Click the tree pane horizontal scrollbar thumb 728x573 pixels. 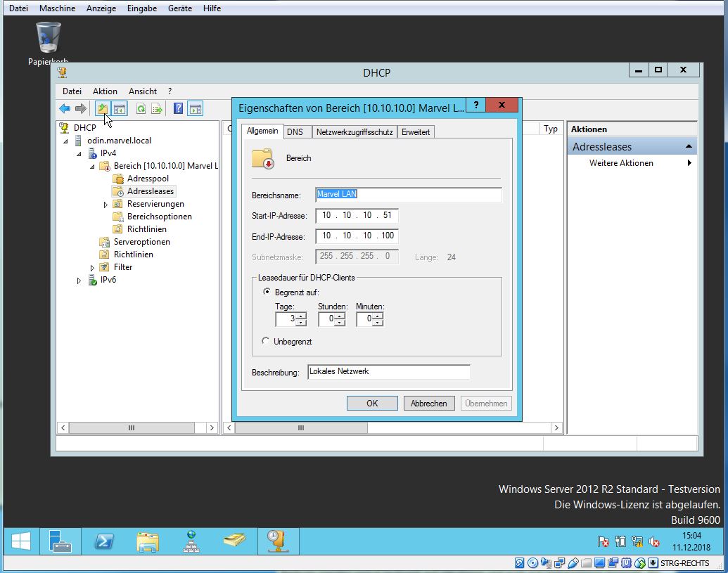[132, 427]
